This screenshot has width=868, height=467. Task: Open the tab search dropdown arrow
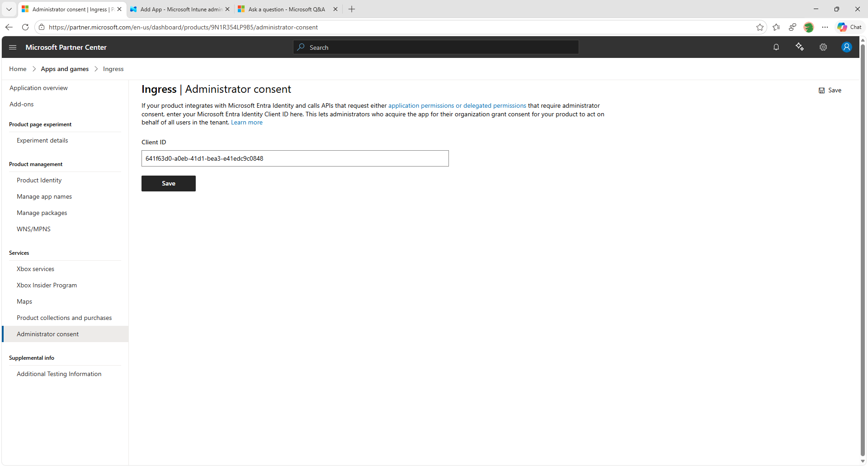(9, 9)
